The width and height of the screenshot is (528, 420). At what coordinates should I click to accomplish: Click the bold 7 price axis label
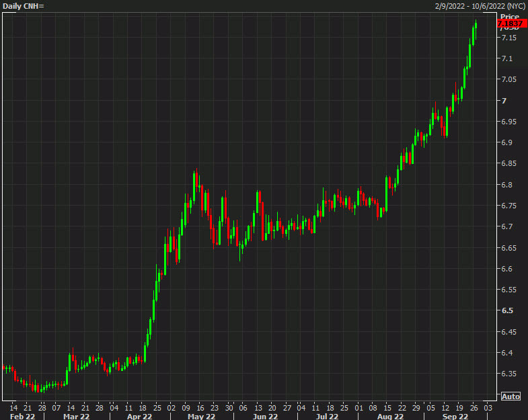coord(504,101)
